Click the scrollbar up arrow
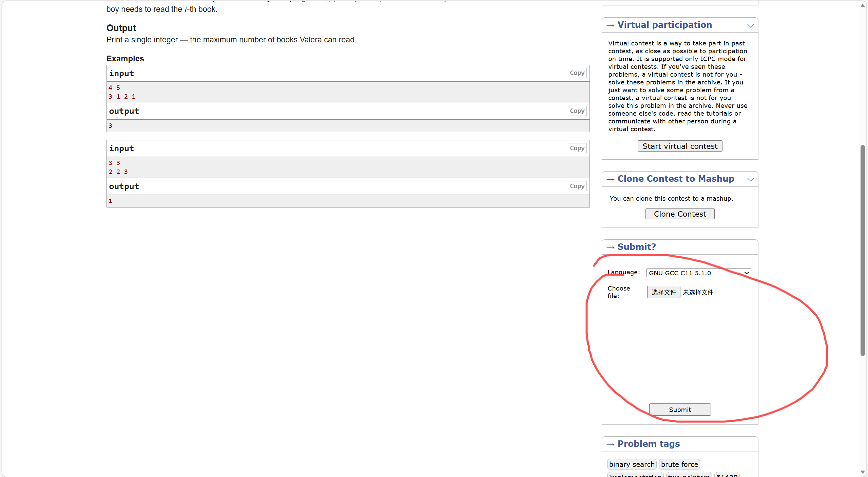 (x=863, y=6)
